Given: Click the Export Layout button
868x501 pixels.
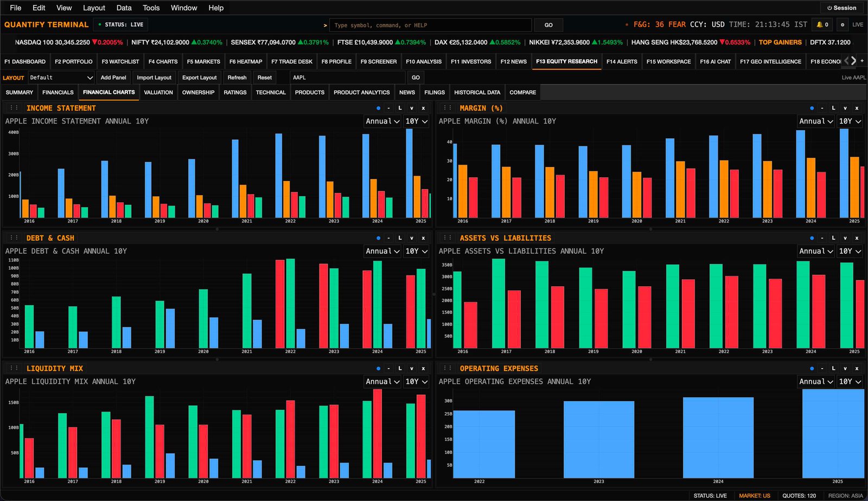Looking at the screenshot, I should [199, 78].
